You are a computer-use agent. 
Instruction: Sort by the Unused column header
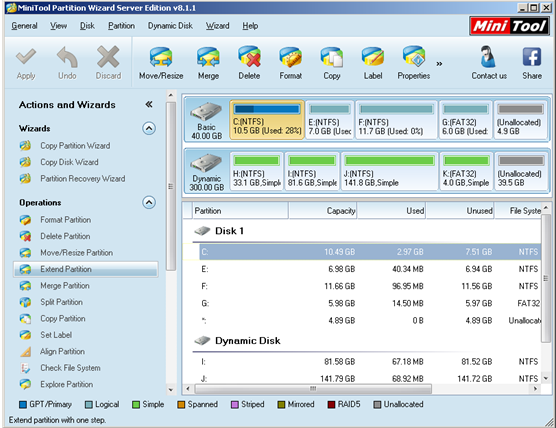460,211
